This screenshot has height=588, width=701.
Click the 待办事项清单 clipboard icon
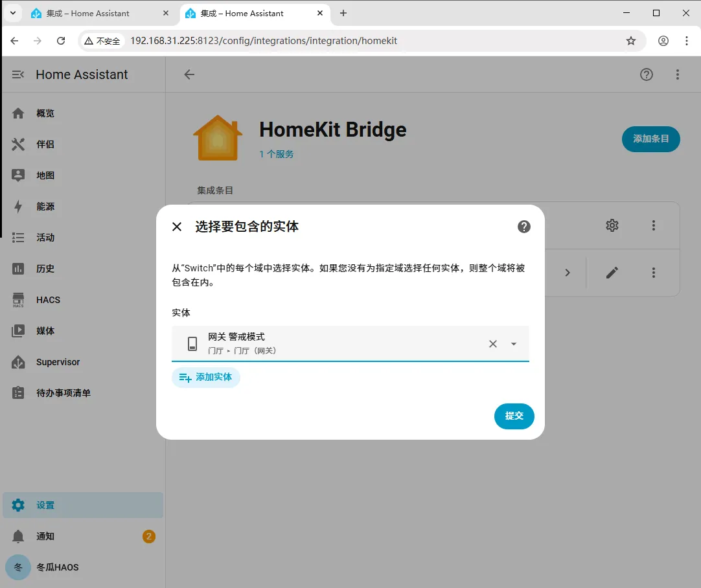(18, 393)
